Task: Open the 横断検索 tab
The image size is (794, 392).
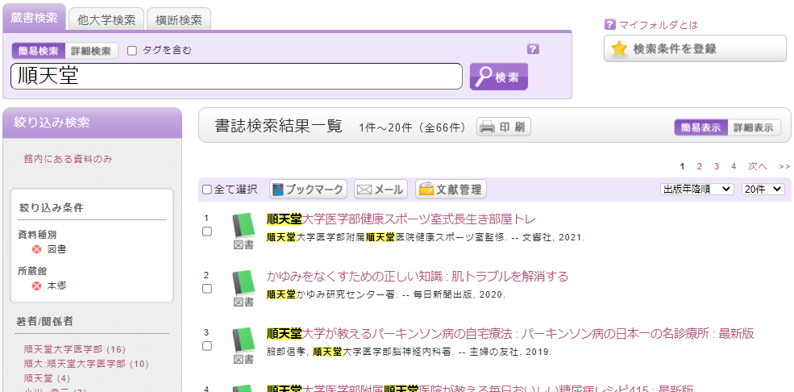Action: (x=179, y=20)
